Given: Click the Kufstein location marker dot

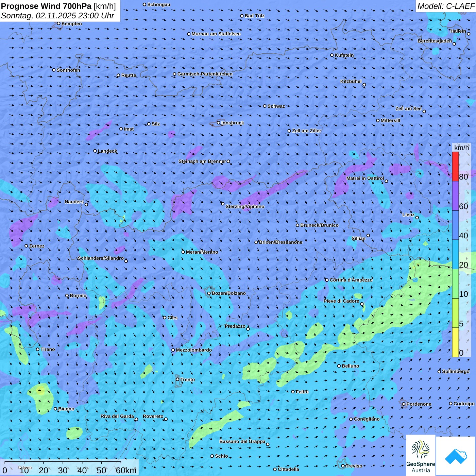Looking at the screenshot, I should point(332,55).
